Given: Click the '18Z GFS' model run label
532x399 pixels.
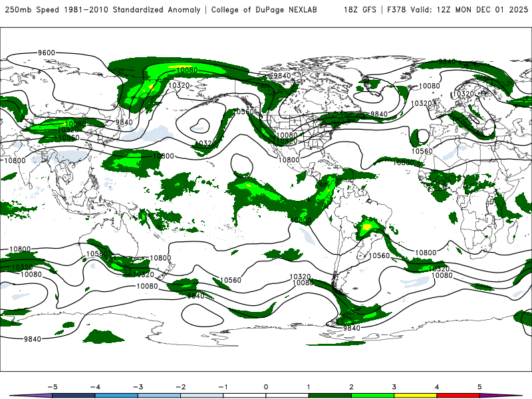Looking at the screenshot, I should 360,9.
